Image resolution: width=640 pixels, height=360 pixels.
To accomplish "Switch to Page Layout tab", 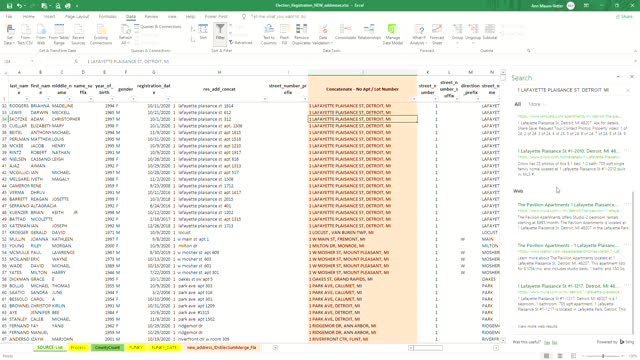I will (77, 17).
